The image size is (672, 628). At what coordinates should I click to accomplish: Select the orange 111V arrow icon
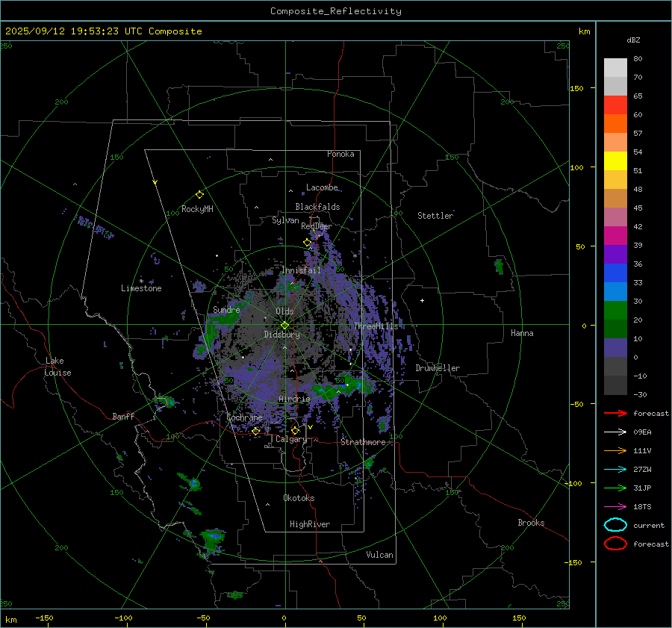click(615, 450)
